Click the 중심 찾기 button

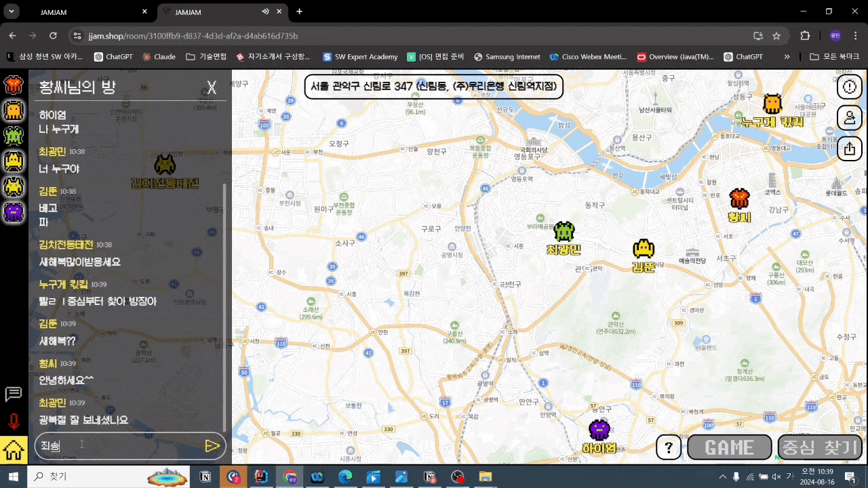pos(820,447)
